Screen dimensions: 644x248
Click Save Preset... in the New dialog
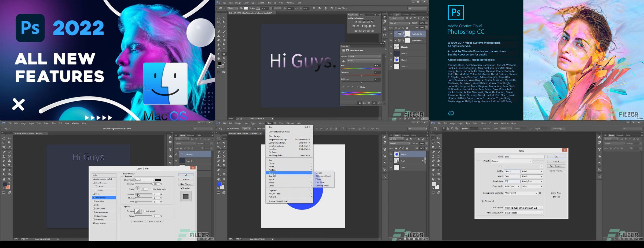pos(556,166)
